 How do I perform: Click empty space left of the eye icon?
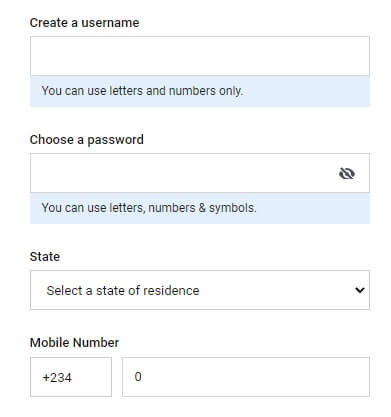tap(183, 173)
